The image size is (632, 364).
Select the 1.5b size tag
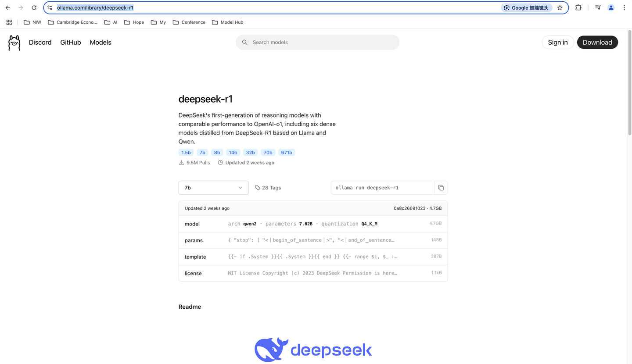point(186,153)
